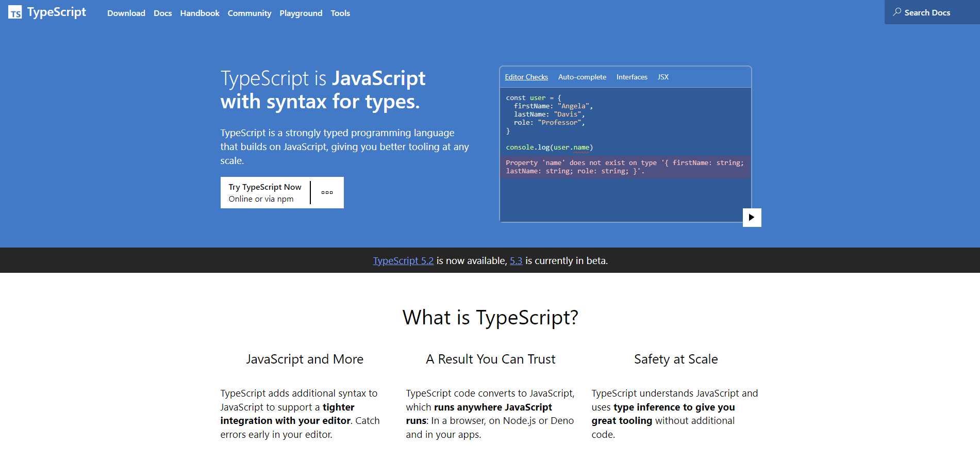Select the Editor Checks tab
The width and height of the screenshot is (980, 476).
526,77
